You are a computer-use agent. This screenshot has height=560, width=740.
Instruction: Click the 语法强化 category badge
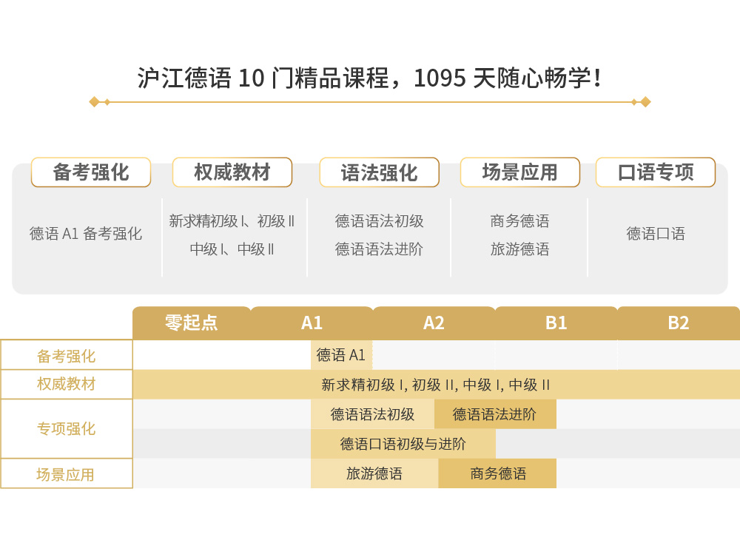(x=379, y=172)
